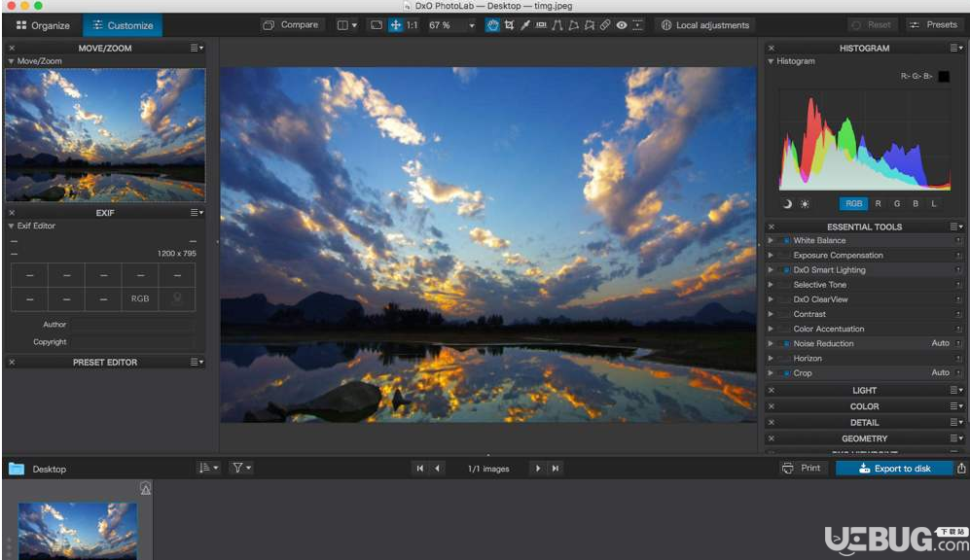The height and width of the screenshot is (560, 970).
Task: Show RGB histogram channel
Action: [x=853, y=203]
